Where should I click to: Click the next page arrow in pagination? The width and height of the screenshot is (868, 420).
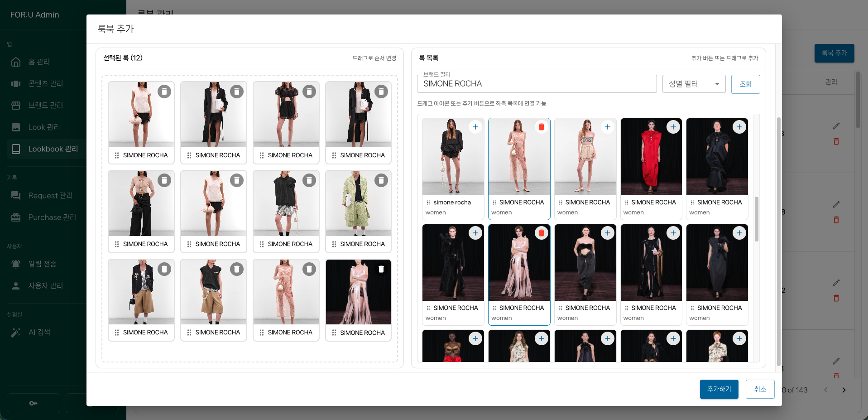[x=844, y=390]
